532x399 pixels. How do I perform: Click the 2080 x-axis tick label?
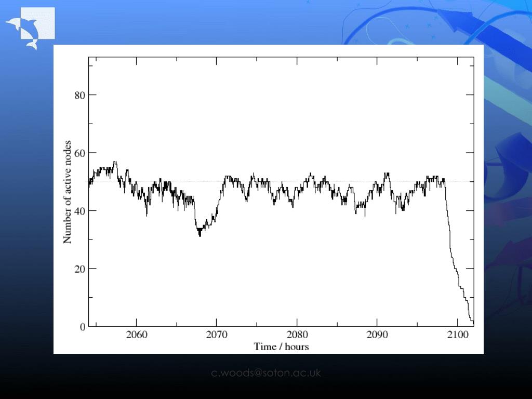pos(297,335)
